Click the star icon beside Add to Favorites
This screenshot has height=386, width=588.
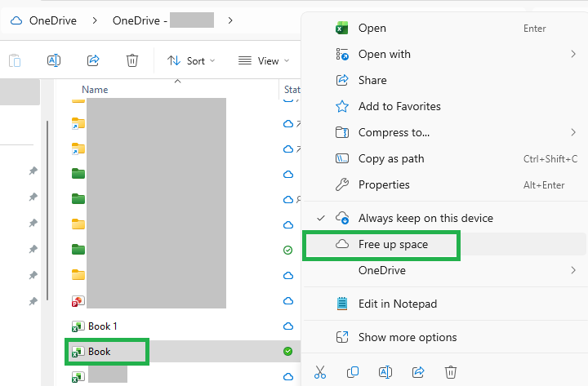point(342,106)
